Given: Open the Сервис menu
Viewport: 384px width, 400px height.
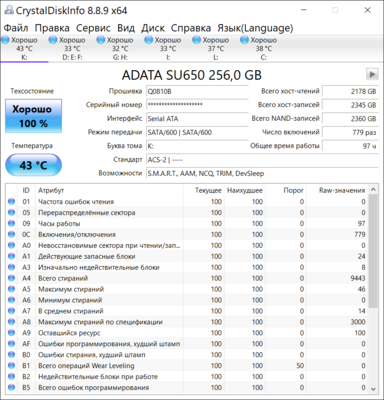Looking at the screenshot, I should click(93, 28).
